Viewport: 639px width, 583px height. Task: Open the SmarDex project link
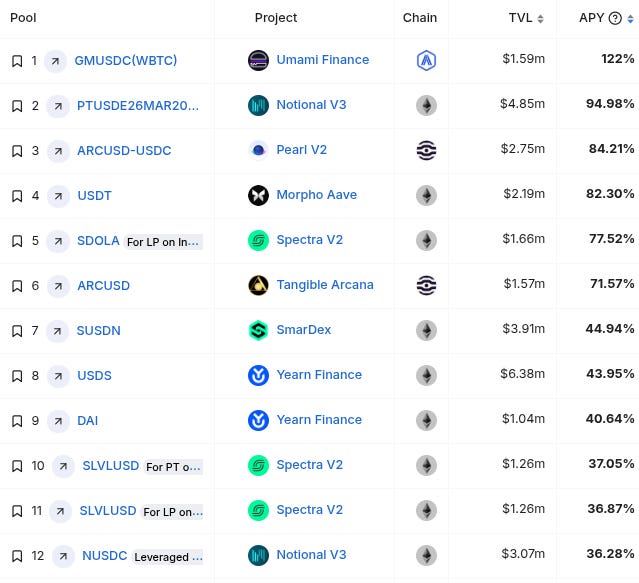tap(304, 330)
